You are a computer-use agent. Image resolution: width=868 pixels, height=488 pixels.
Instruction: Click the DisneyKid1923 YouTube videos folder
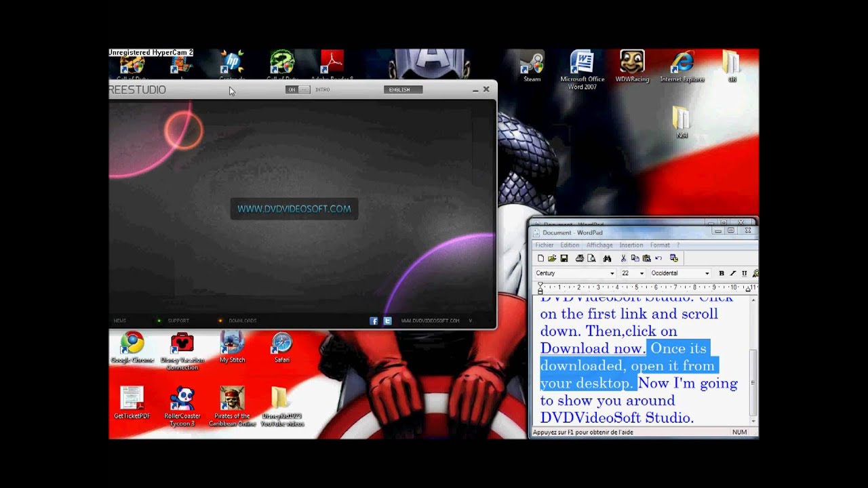click(x=282, y=407)
